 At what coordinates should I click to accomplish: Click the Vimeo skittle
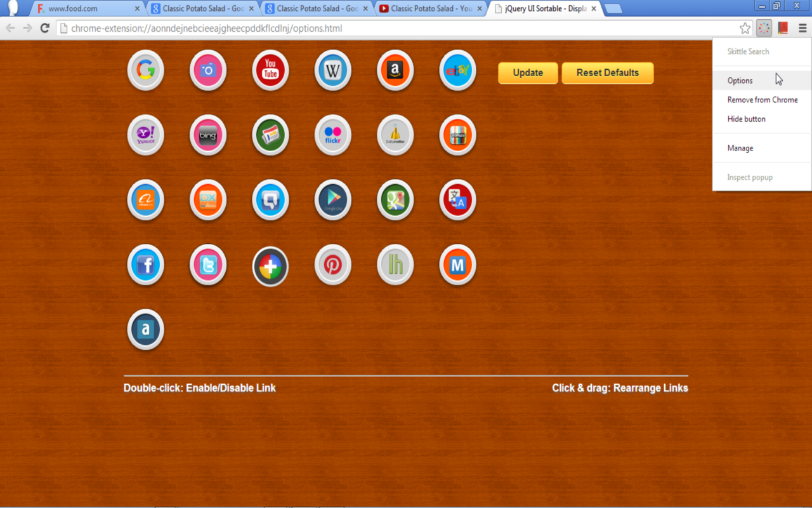click(x=457, y=135)
